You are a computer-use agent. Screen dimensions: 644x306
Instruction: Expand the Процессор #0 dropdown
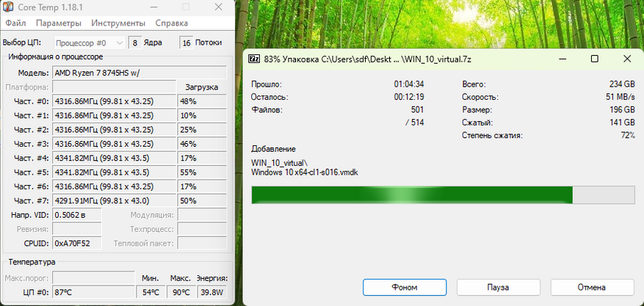point(89,43)
